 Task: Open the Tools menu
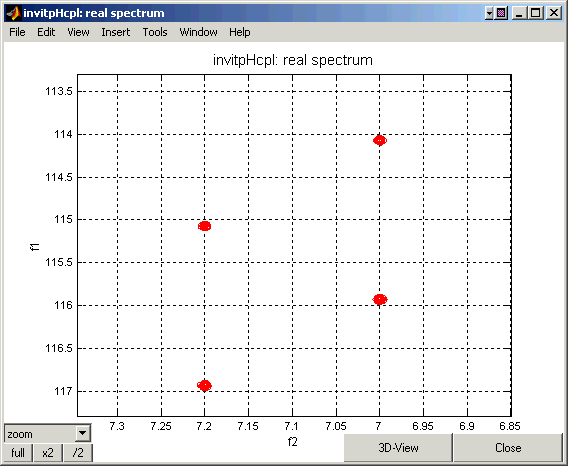155,32
